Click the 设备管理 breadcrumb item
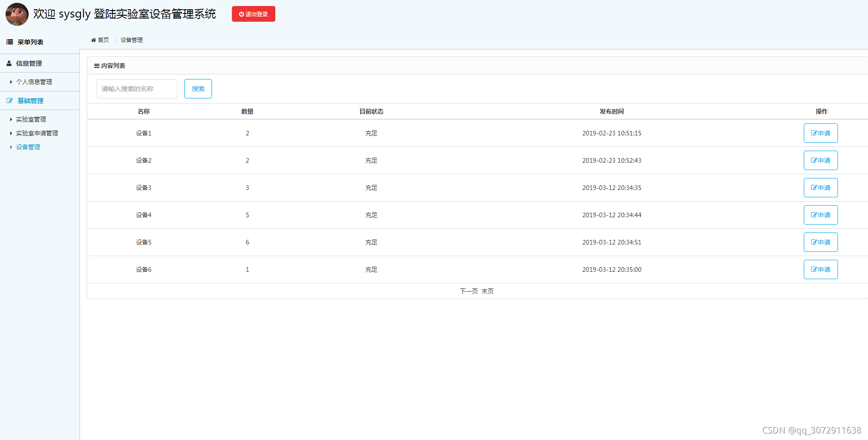Image resolution: width=868 pixels, height=440 pixels. click(132, 40)
